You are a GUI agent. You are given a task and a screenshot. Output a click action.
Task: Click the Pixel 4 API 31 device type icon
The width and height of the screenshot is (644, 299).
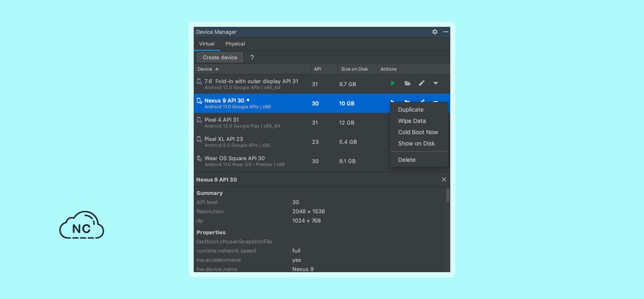pos(199,120)
